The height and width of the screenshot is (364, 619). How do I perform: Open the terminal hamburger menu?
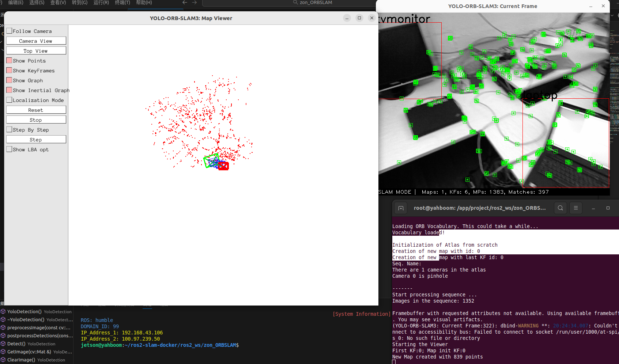(576, 208)
